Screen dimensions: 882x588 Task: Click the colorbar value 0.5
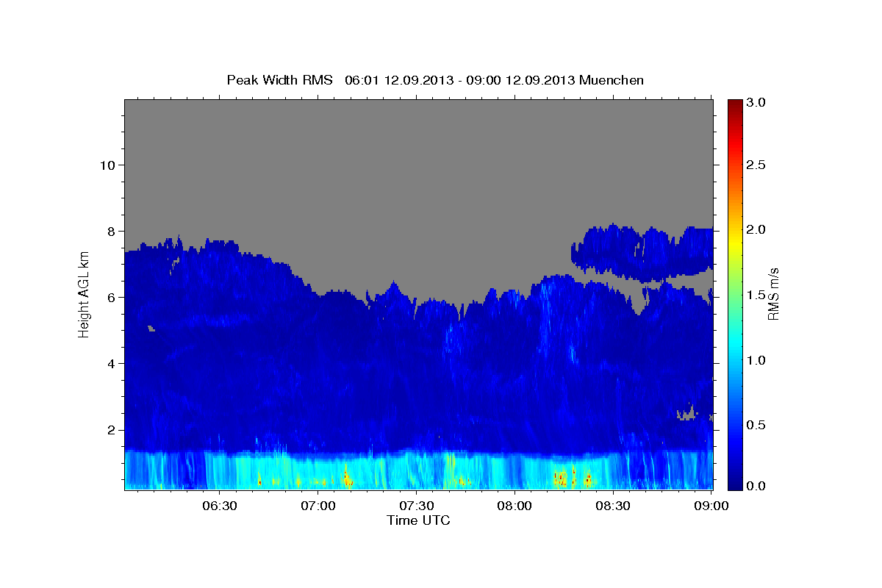pos(757,425)
